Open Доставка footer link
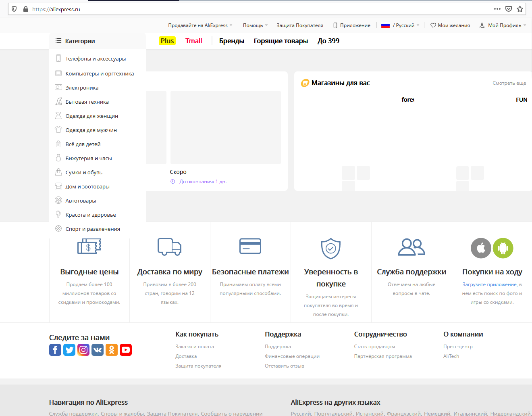Screen dimensions: 532x416 [186, 356]
